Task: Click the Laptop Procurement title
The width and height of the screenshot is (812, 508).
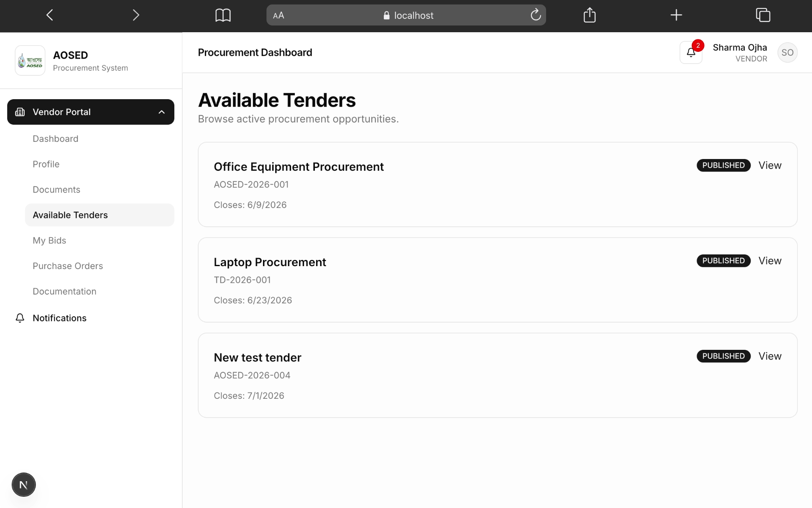Action: click(270, 262)
